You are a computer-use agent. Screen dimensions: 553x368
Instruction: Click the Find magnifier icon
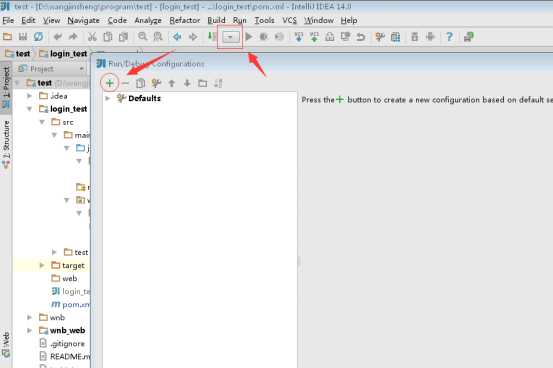(x=142, y=36)
